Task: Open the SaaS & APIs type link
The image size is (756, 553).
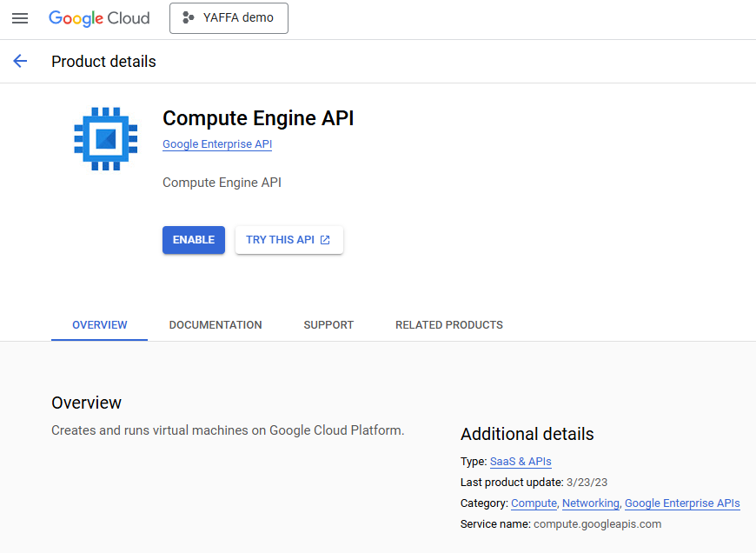Action: [x=521, y=462]
